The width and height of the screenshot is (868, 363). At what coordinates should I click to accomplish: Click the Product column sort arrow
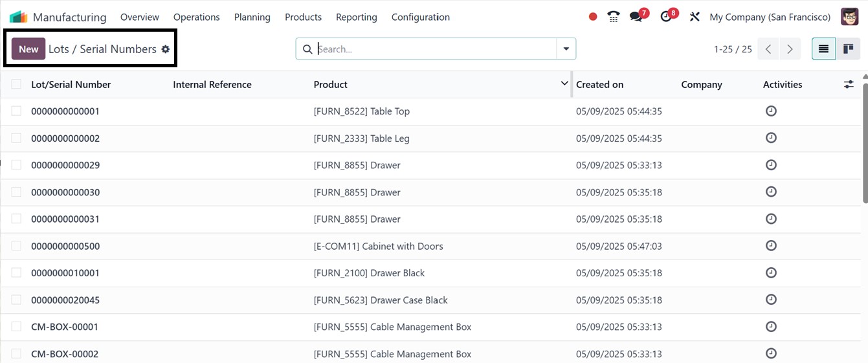point(564,84)
